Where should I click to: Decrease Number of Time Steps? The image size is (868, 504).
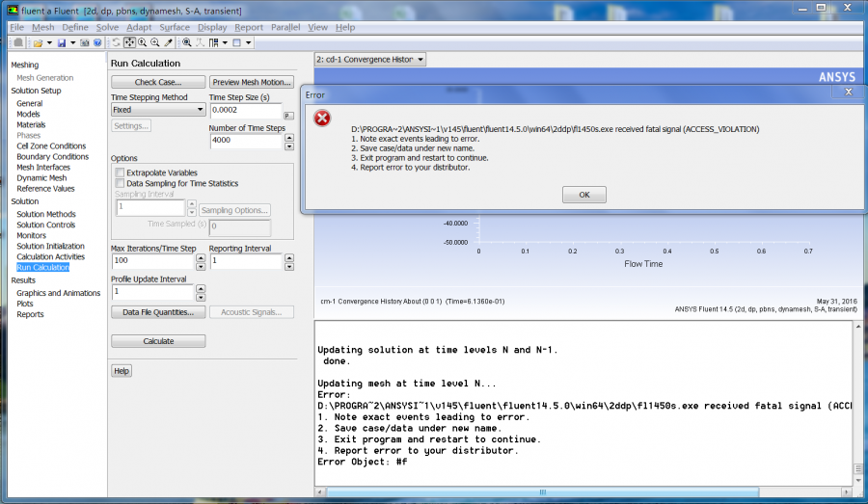[289, 146]
